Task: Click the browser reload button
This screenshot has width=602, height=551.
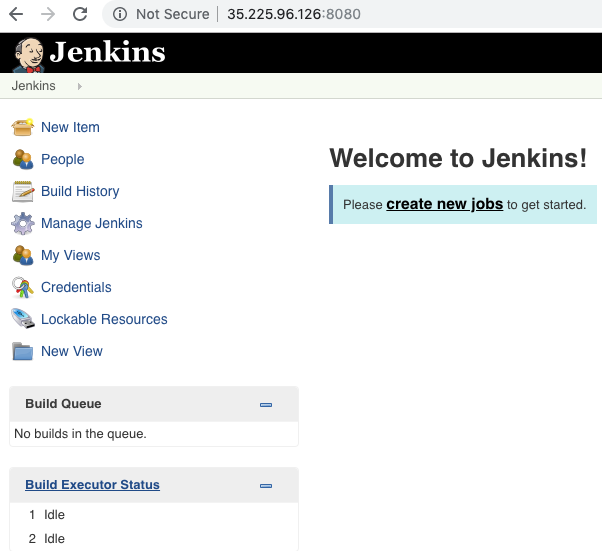Action: tap(80, 14)
